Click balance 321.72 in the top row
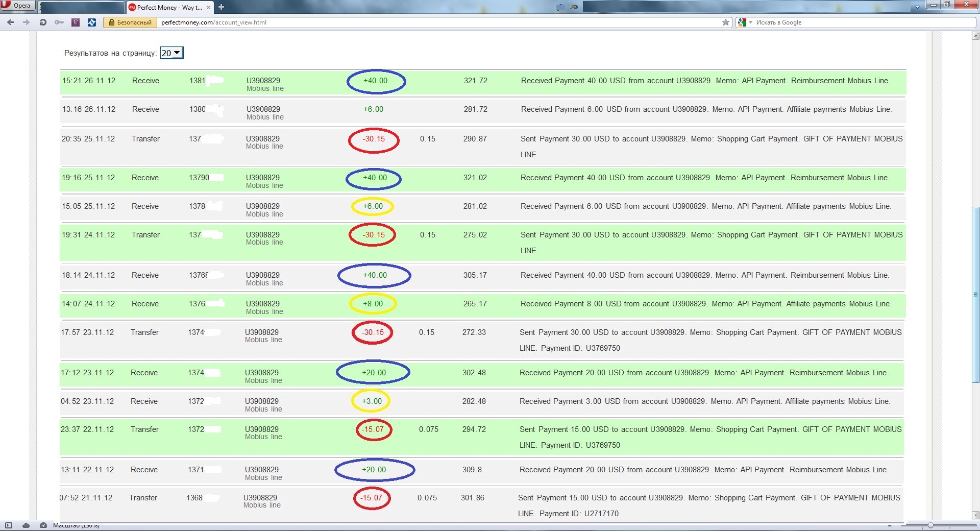 [475, 81]
